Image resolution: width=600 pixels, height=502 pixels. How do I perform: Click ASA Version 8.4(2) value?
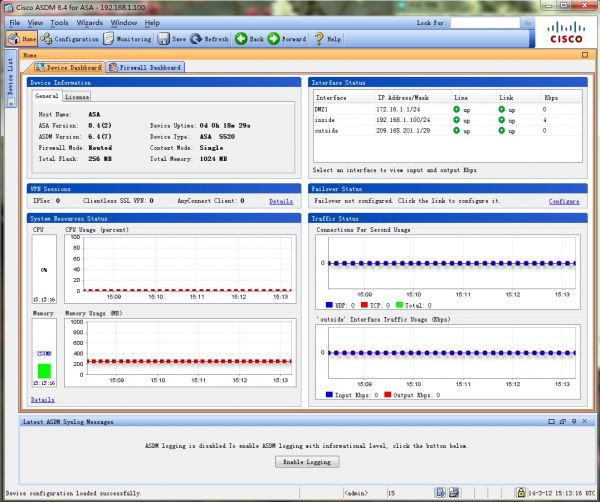100,126
